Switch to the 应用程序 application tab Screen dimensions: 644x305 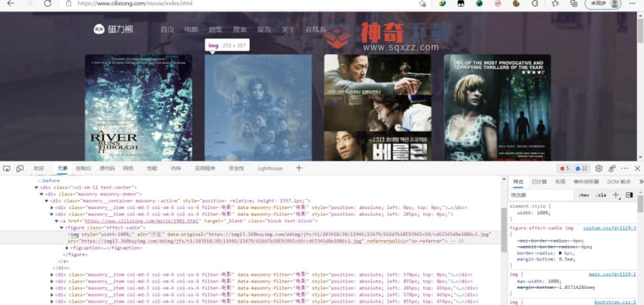click(205, 169)
